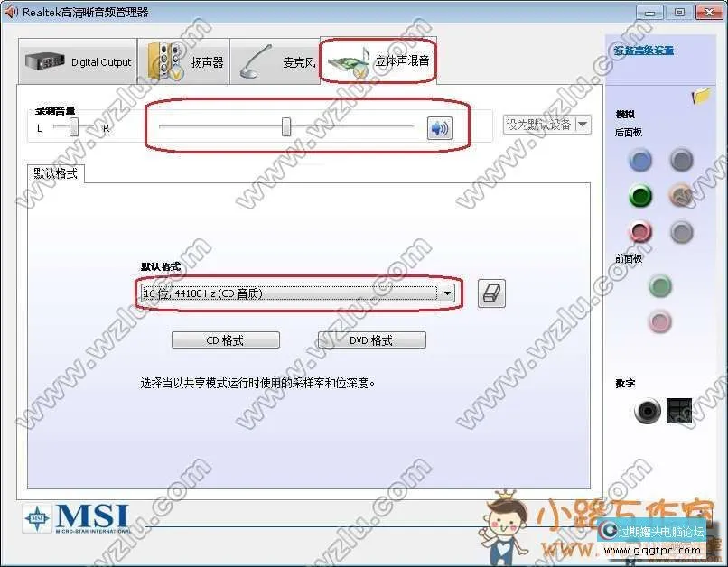The image size is (728, 567).
Task: Select the green jack icon under 后面板
Action: pos(639,196)
